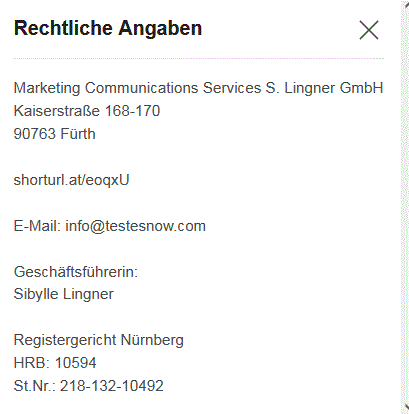This screenshot has height=414, width=409.
Task: Click the HRB label
Action: [32, 363]
